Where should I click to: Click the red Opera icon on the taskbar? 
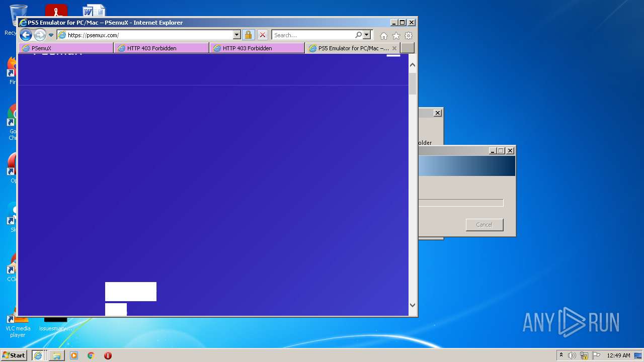coord(108,355)
